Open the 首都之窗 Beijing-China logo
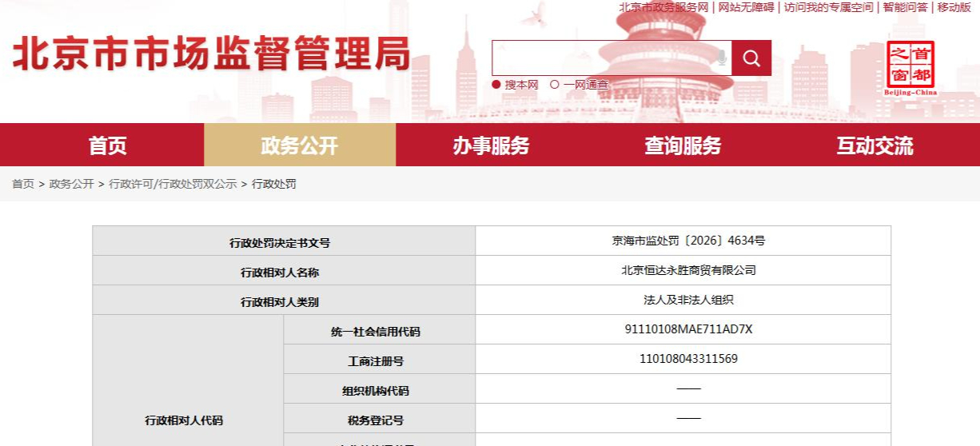This screenshot has height=446, width=980. (x=910, y=68)
